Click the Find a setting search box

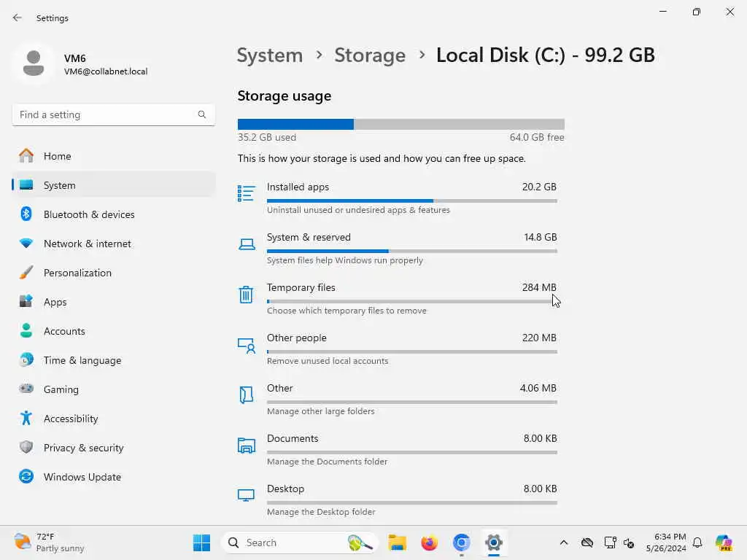(x=106, y=114)
